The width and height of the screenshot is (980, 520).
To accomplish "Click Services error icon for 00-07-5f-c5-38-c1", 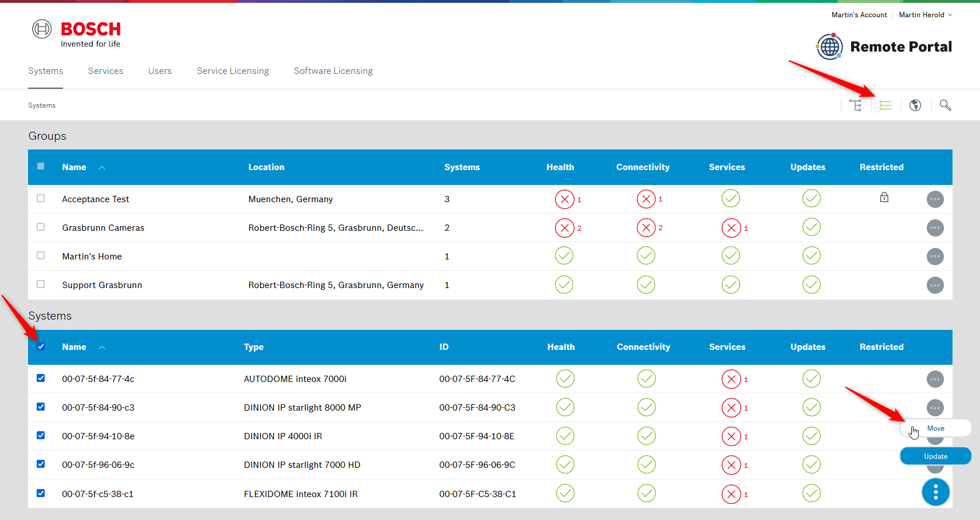I will click(x=731, y=494).
